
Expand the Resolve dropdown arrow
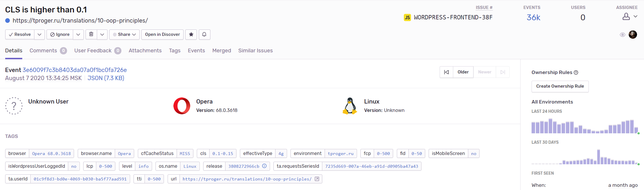40,34
